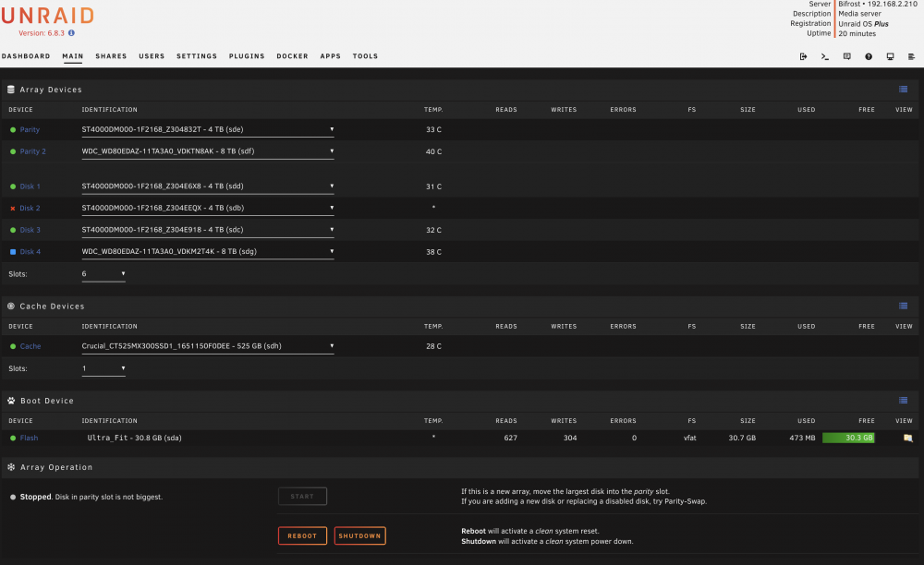The height and width of the screenshot is (565, 924).
Task: Click the red X status for Disk 2
Action: pos(13,209)
